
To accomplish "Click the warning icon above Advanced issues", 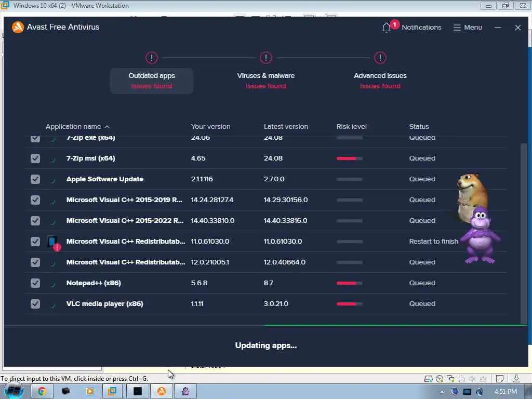I will tap(380, 58).
